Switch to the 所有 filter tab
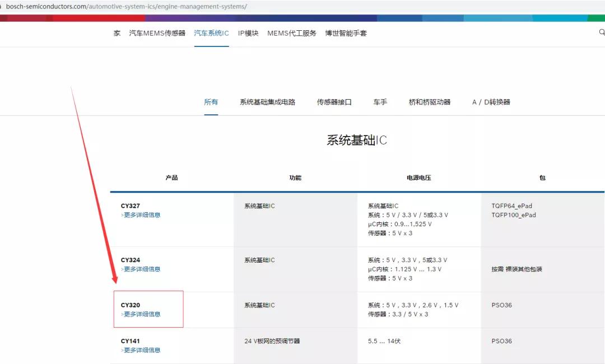 211,102
